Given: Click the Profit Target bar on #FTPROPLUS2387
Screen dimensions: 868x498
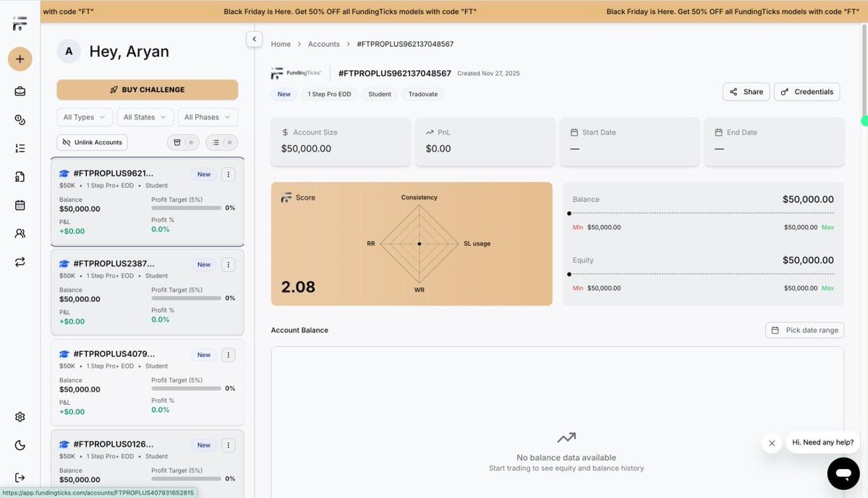Looking at the screenshot, I should tap(186, 298).
